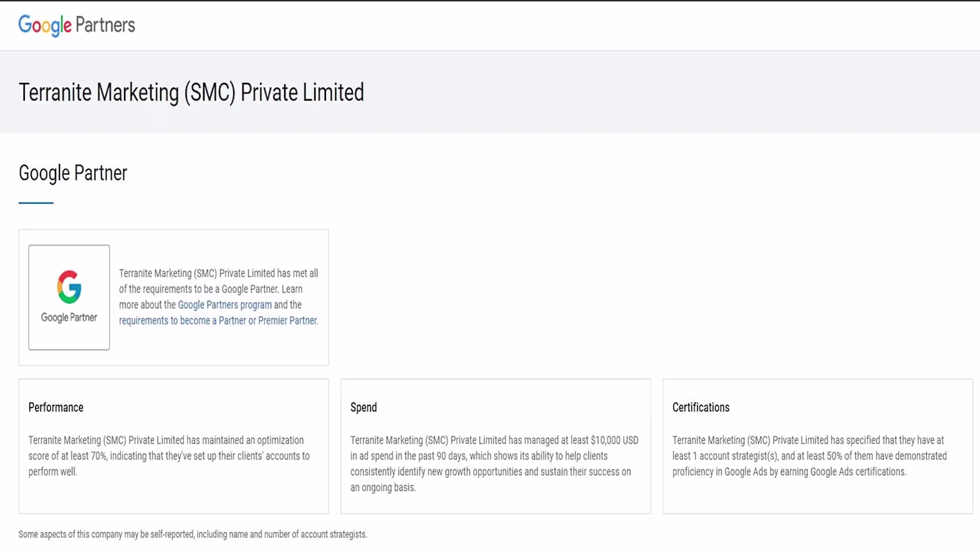Click the blue underline below Google Partner heading
Viewport: 980px width, 551px height.
point(36,203)
